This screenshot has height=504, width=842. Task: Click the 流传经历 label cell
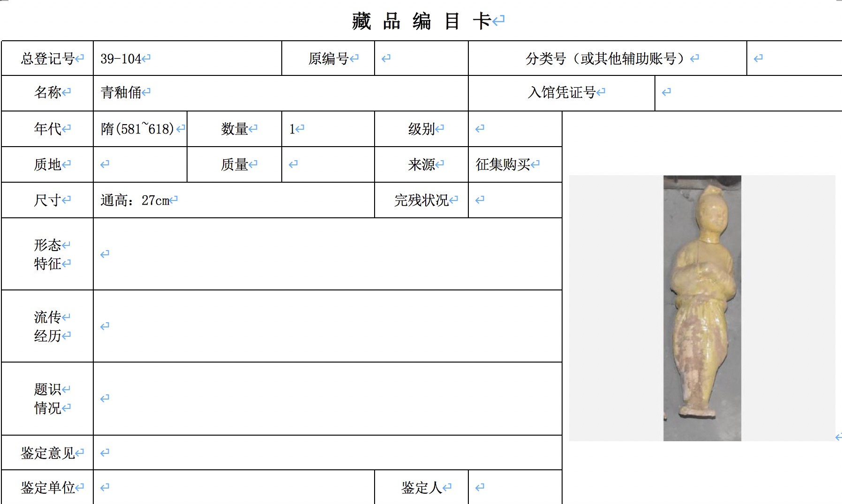(47, 326)
